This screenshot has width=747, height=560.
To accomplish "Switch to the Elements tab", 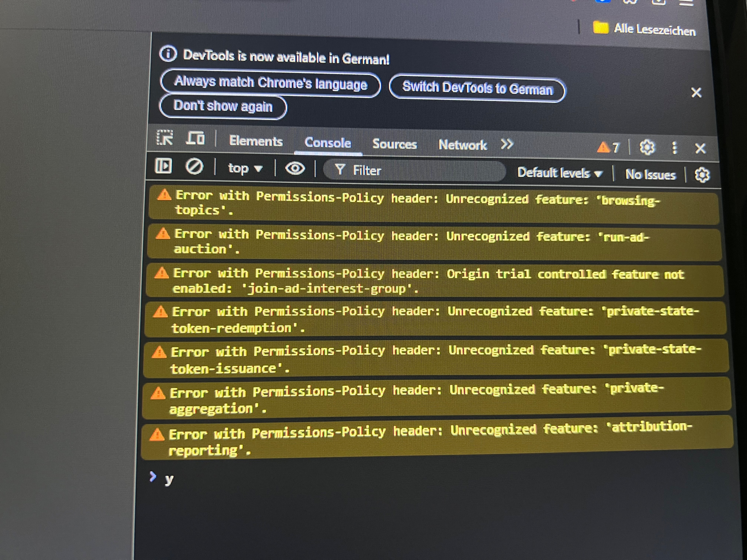I will (256, 141).
